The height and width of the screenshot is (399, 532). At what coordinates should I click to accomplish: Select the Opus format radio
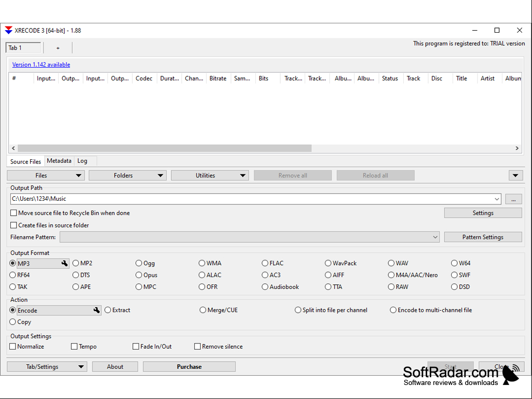[x=139, y=275]
